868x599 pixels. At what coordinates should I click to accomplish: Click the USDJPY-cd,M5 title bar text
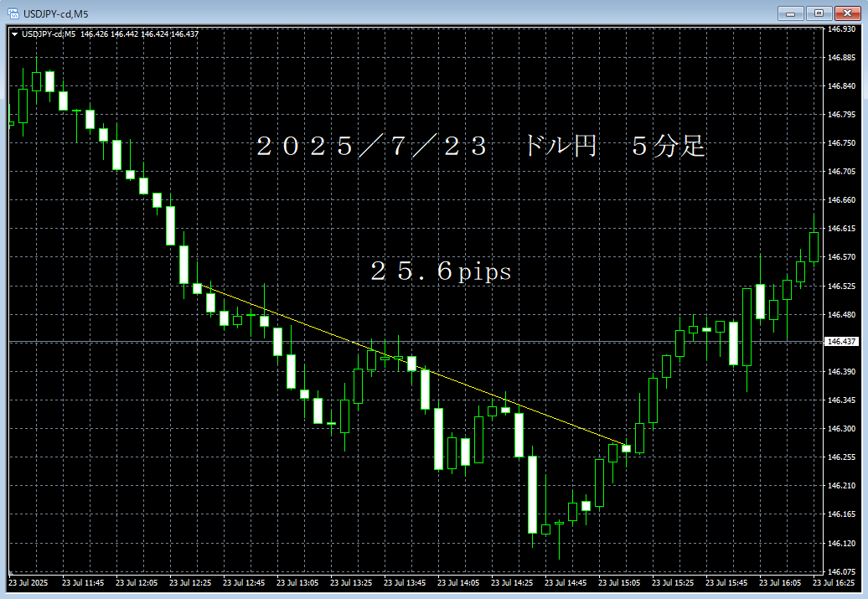pos(56,14)
